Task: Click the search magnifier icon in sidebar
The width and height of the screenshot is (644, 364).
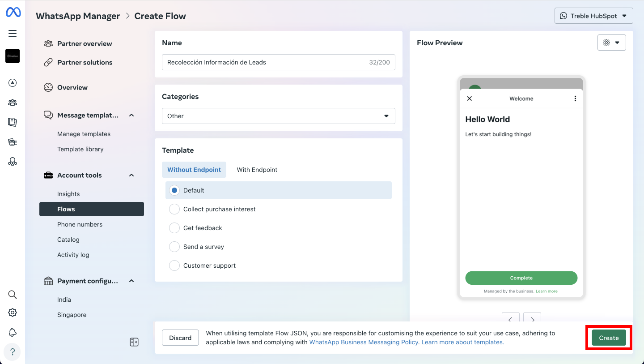Action: 13,294
